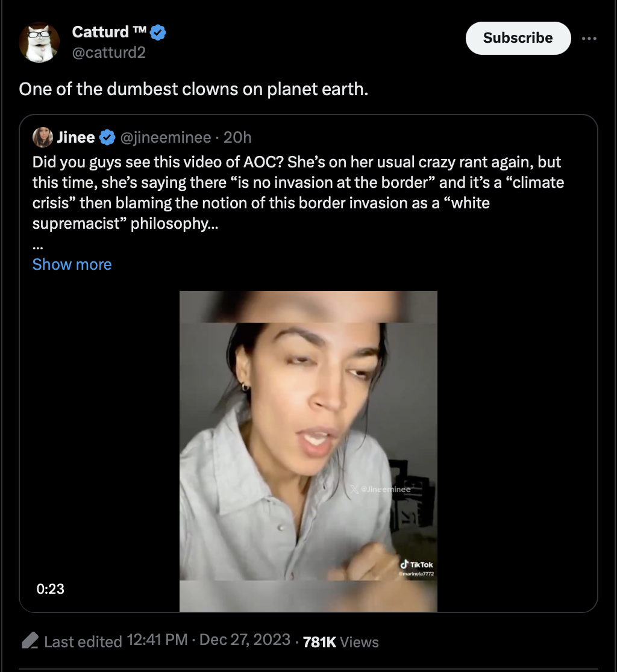The height and width of the screenshot is (672, 617).
Task: View the 781K Views analytics
Action: [340, 642]
